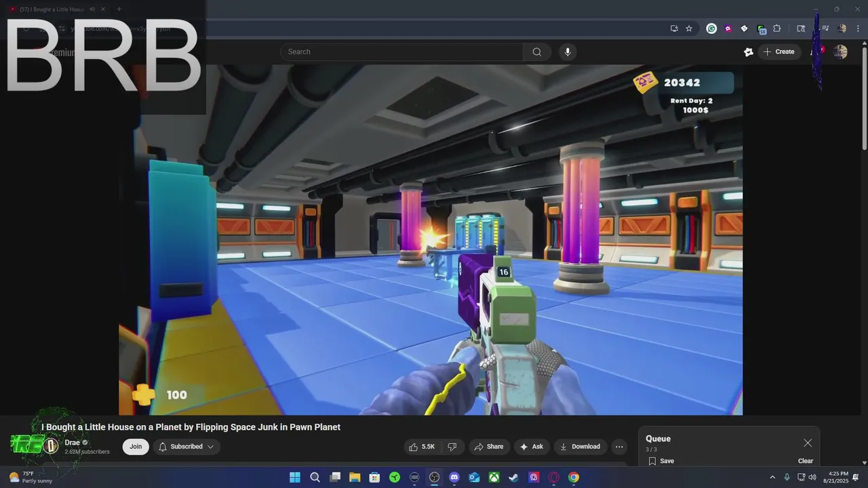Click the video title text
The width and height of the screenshot is (868, 488).
point(191,427)
